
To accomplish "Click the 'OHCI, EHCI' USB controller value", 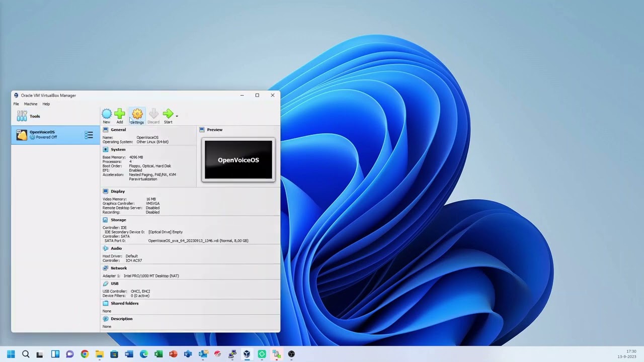I will tap(140, 291).
